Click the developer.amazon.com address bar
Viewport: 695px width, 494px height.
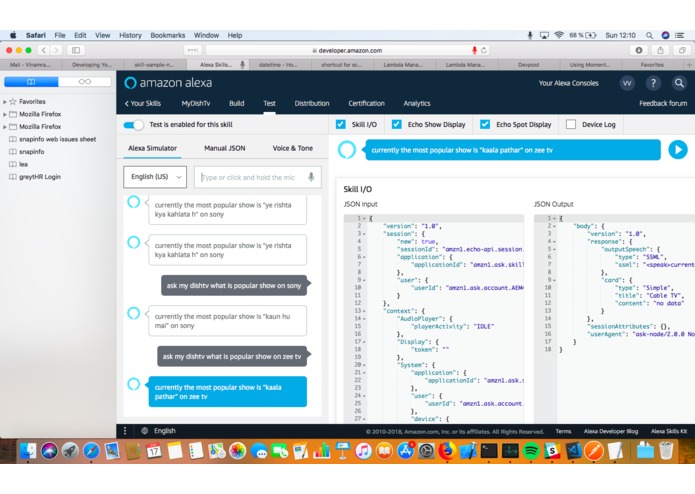pos(347,50)
